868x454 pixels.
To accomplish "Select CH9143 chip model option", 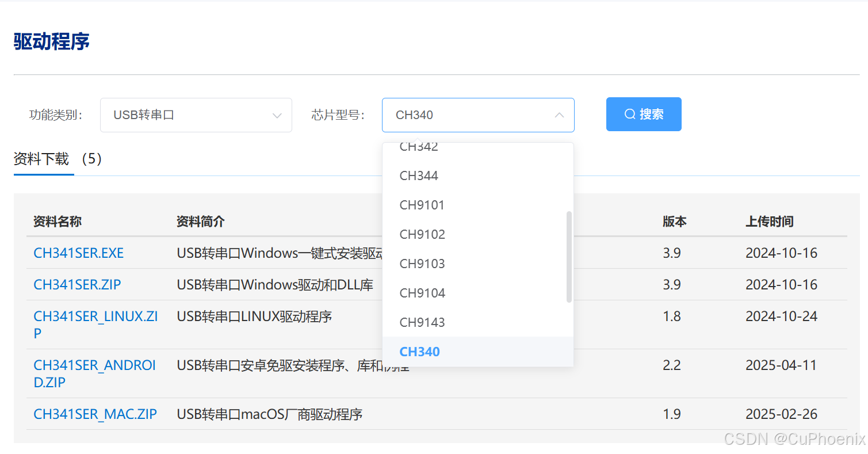I will click(422, 322).
